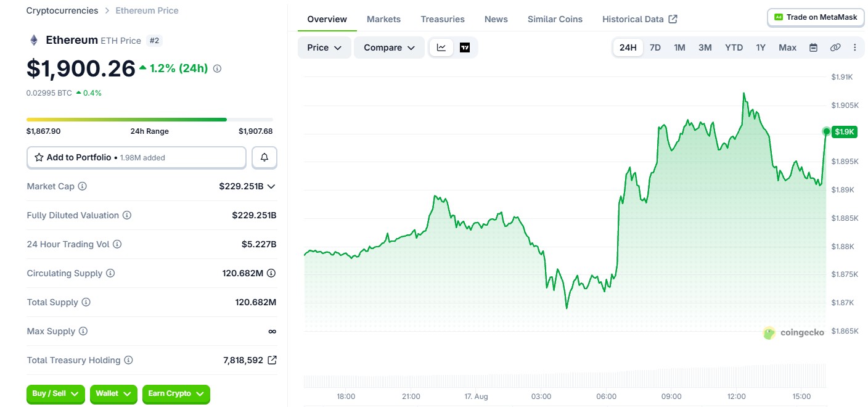Viewport: 868px width, 407px height.
Task: Open external link icon beside 7,818,592
Action: pos(272,360)
